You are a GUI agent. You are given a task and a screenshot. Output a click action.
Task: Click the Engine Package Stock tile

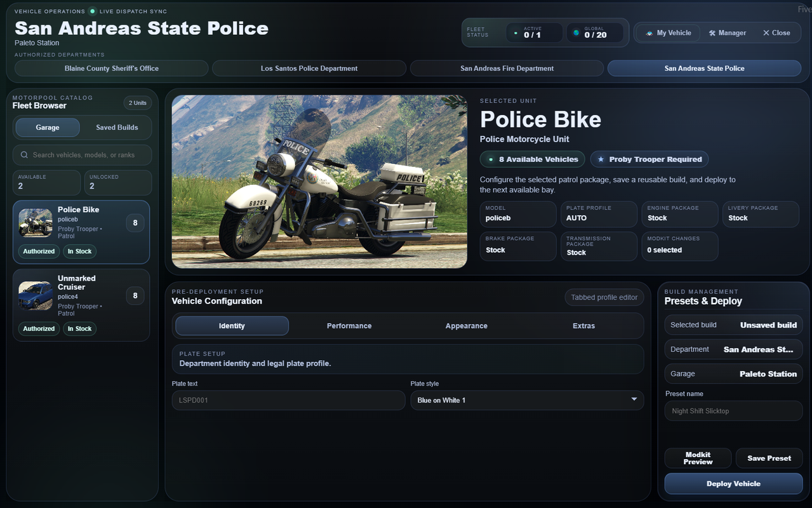pyautogui.click(x=680, y=214)
